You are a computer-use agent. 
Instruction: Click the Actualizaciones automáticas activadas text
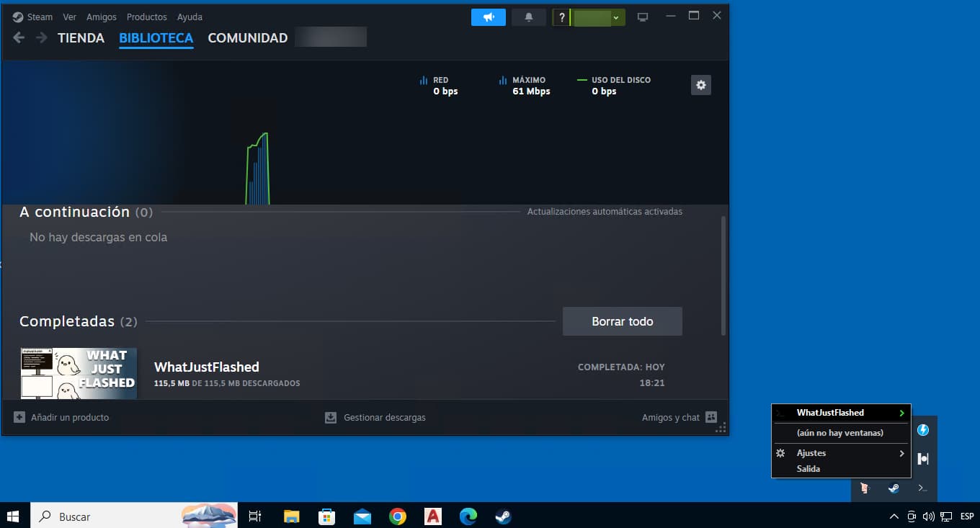coord(605,212)
